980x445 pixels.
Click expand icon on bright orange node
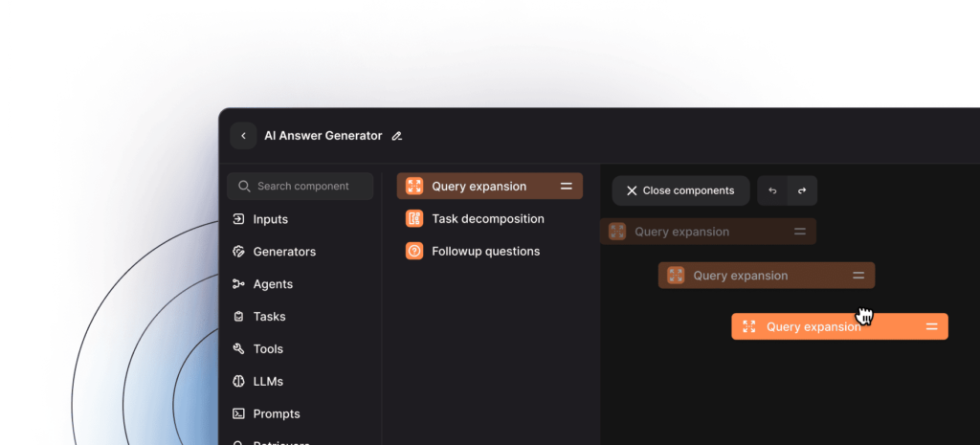coord(749,327)
